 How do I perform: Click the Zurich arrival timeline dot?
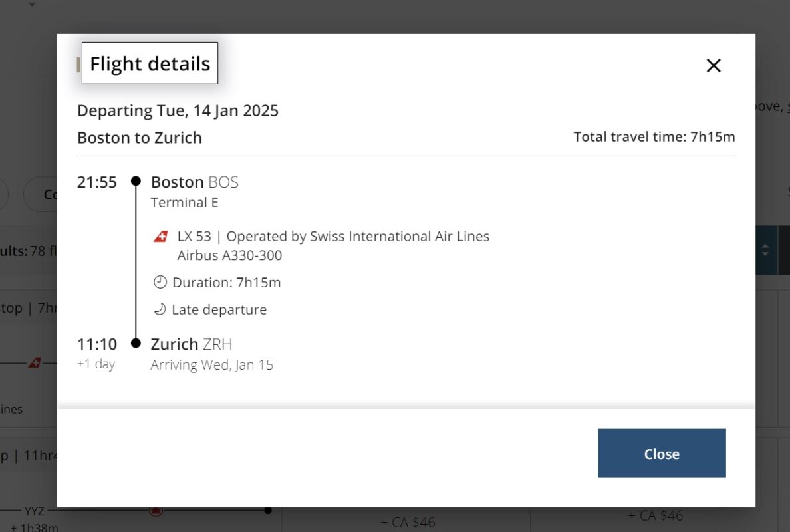click(136, 343)
